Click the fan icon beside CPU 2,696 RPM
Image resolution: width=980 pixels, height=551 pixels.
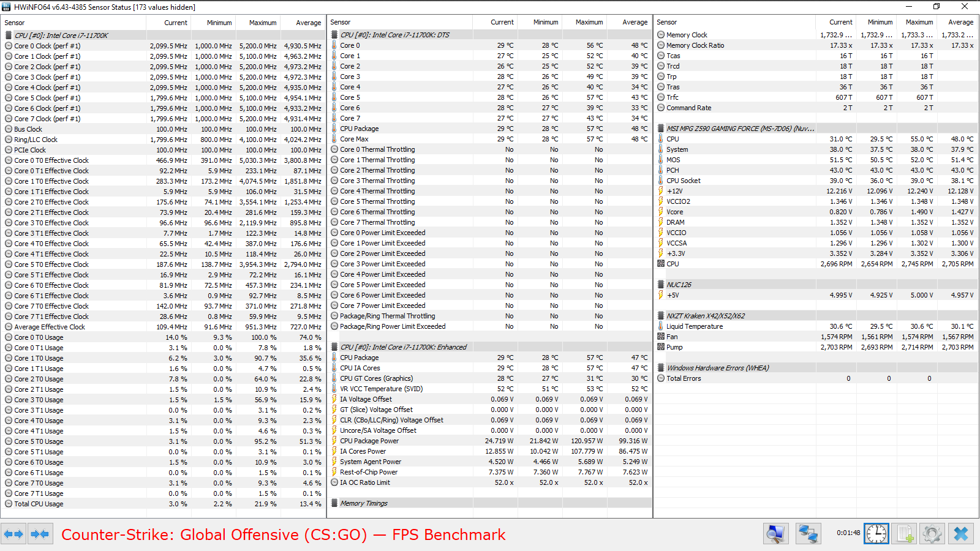[x=661, y=264]
